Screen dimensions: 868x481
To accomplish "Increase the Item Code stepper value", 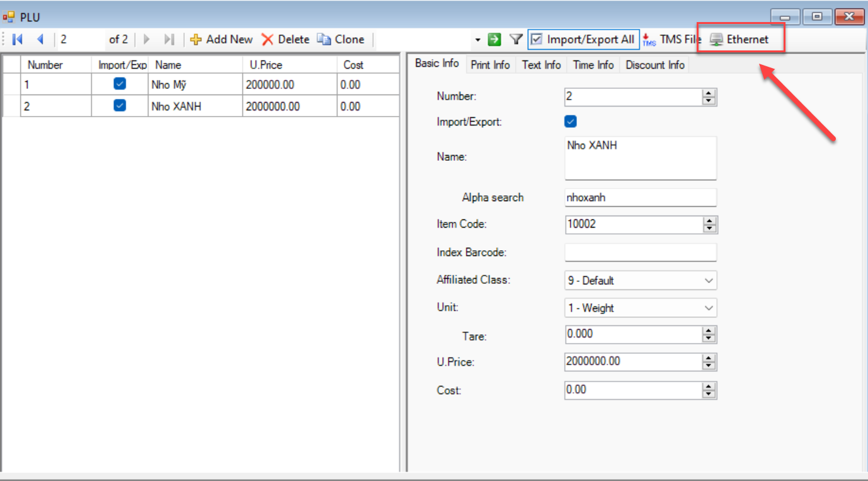I will point(710,221).
